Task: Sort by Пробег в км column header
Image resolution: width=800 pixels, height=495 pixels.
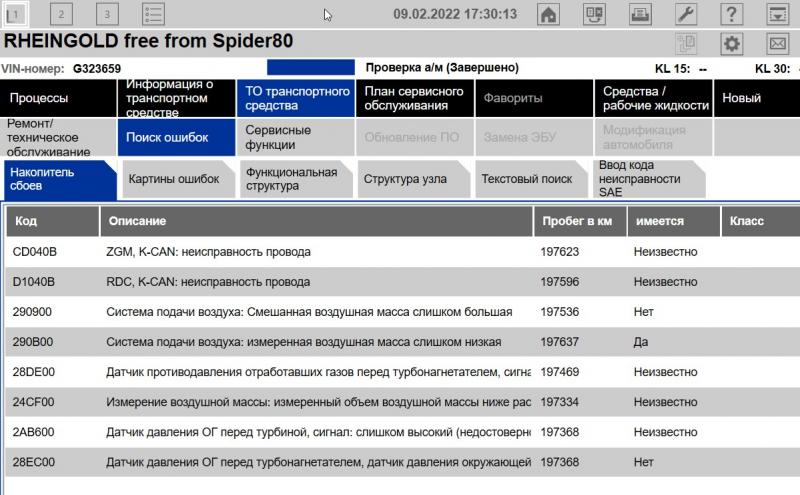Action: click(x=580, y=221)
